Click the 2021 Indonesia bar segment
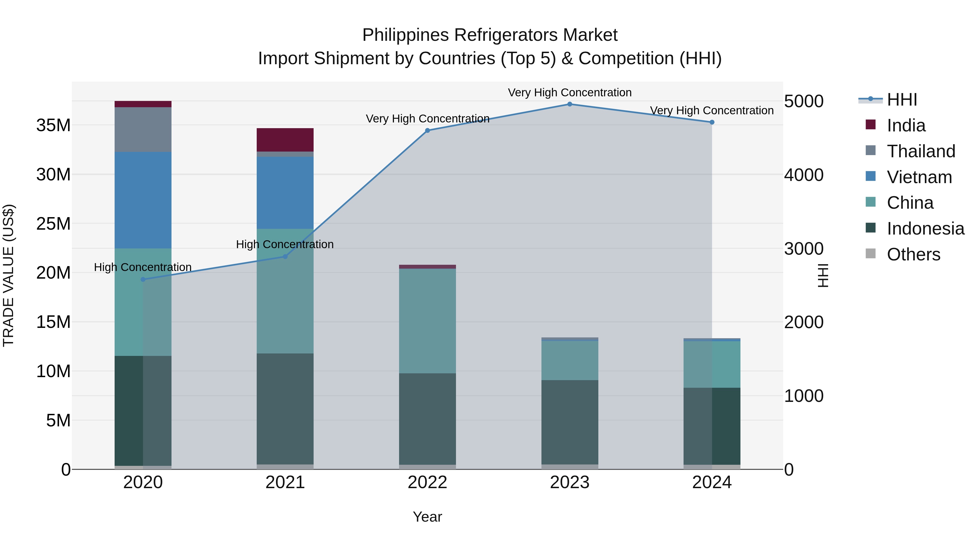 [285, 409]
